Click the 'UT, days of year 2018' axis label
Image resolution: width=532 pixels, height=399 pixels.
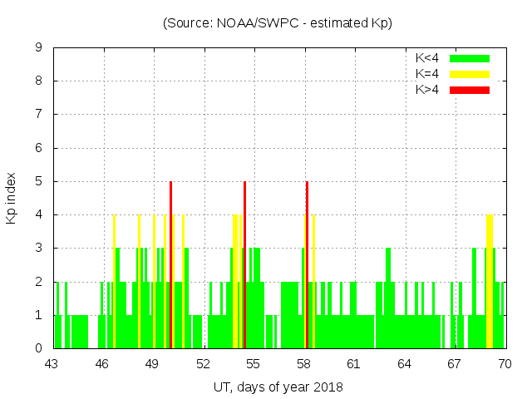coord(278,387)
